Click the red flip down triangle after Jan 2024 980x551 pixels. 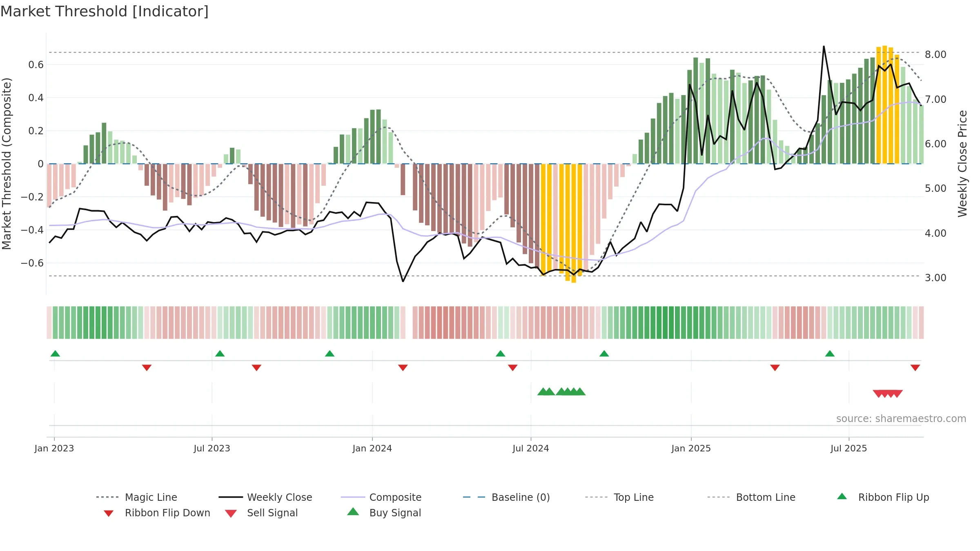403,368
